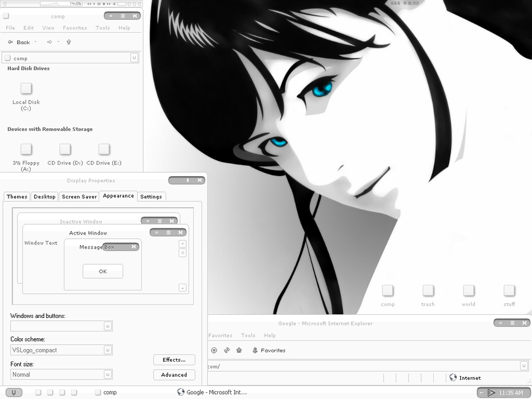Click the Window Text label in preview
The height and width of the screenshot is (399, 532).
tap(41, 243)
